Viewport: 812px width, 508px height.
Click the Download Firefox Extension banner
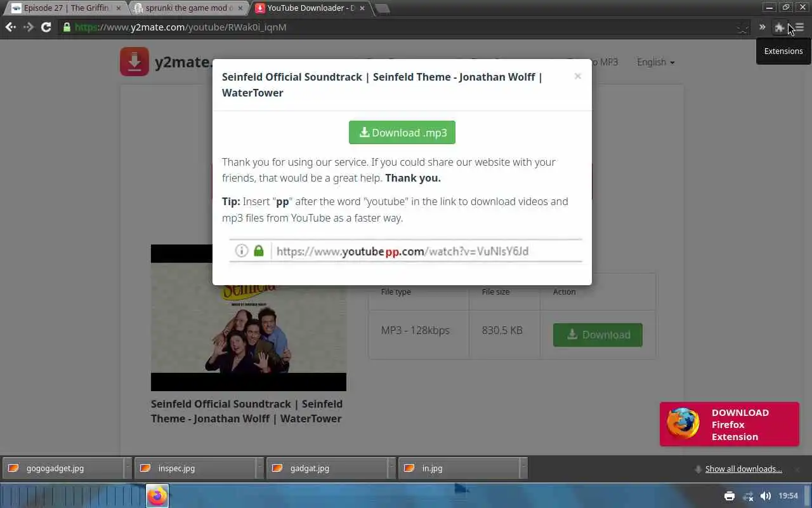[730, 424]
